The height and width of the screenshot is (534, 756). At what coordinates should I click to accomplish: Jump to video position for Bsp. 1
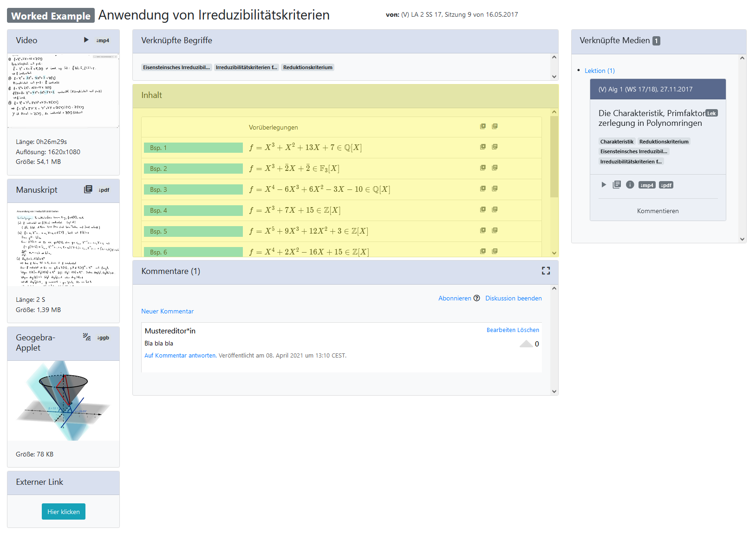(482, 147)
